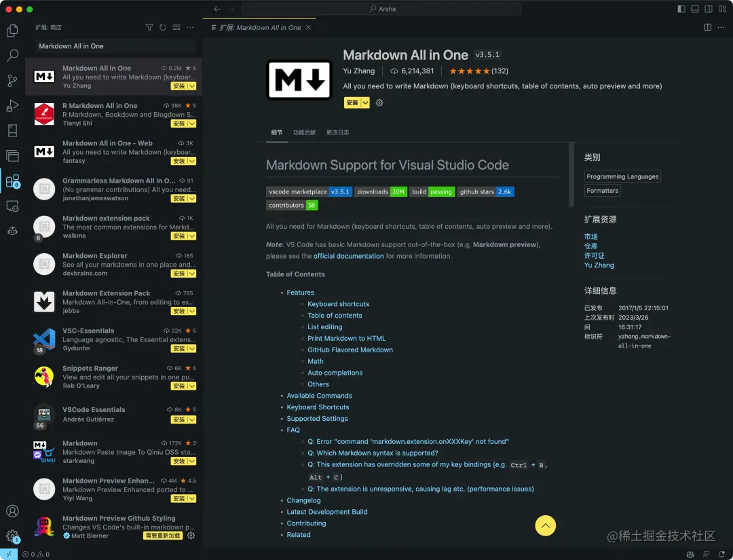Select Grammarless Markdown All in One extension
The width and height of the screenshot is (733, 560).
coord(113,189)
